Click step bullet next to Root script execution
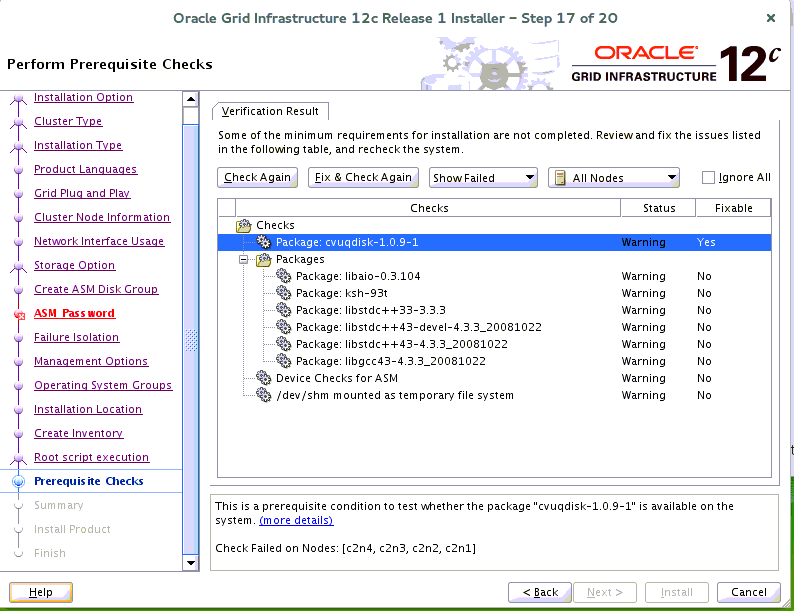This screenshot has width=794, height=611. (x=18, y=458)
